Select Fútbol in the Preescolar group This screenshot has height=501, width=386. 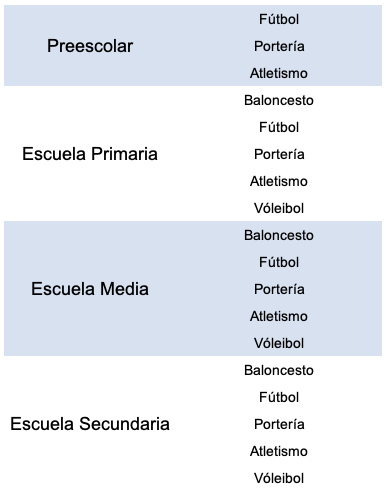(279, 19)
